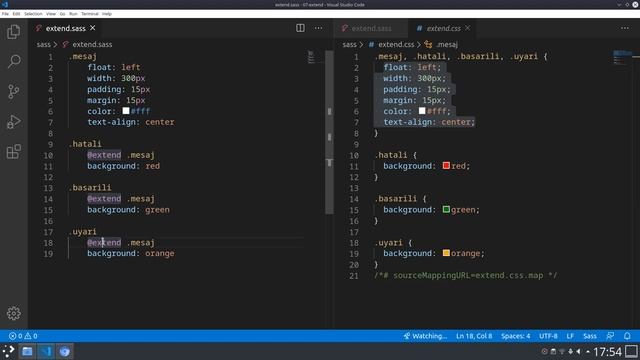
Task: Split the left editor to the right
Action: (300, 28)
